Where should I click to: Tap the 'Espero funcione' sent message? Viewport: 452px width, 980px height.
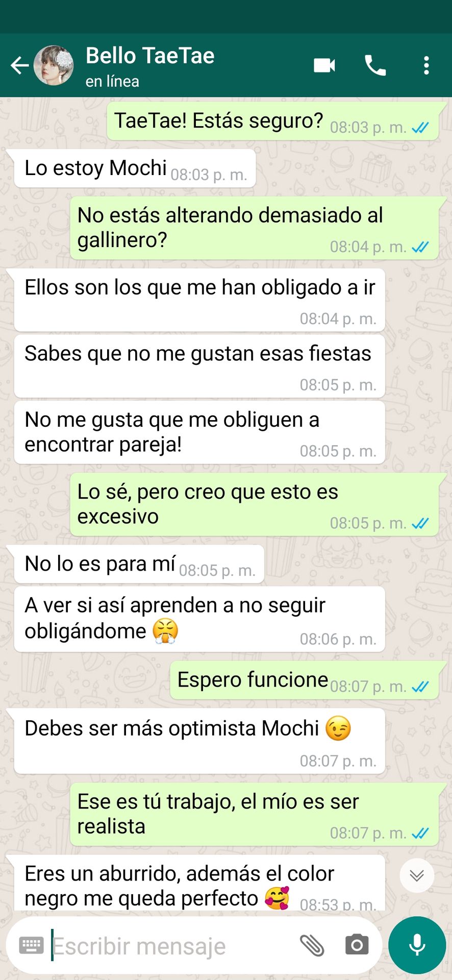305,680
